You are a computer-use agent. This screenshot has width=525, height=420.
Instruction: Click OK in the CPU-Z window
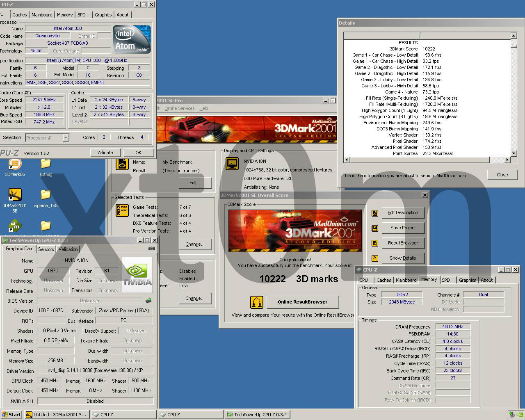[138, 153]
